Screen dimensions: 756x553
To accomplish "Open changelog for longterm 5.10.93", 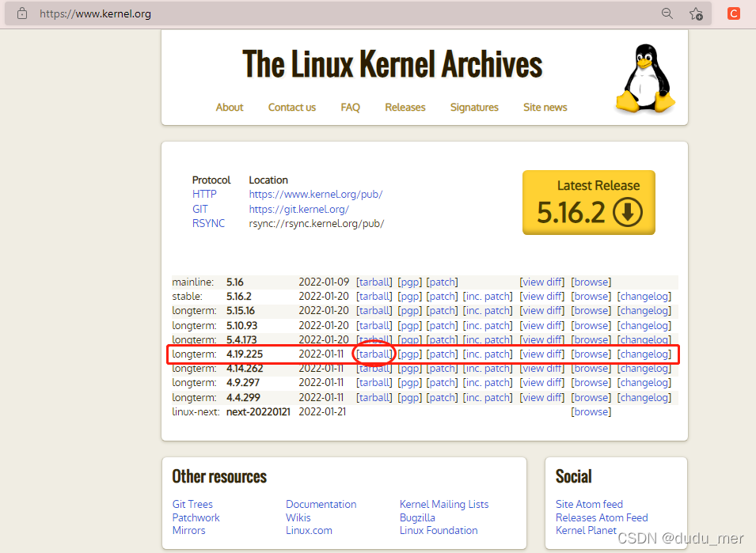I will [644, 326].
